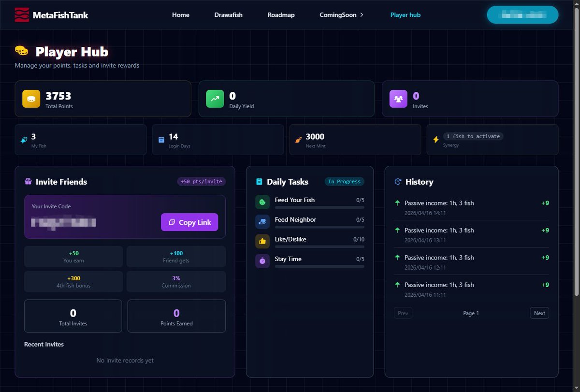580x392 pixels.
Task: Click the Stay Time progress bar
Action: coord(319,266)
